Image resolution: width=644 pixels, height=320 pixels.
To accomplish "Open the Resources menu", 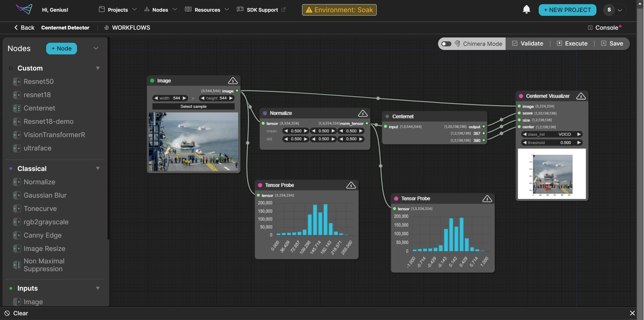I will coord(207,10).
